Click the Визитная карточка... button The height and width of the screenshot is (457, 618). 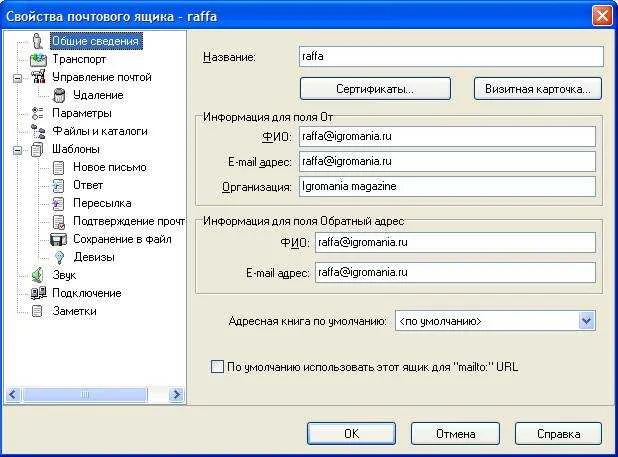click(538, 89)
